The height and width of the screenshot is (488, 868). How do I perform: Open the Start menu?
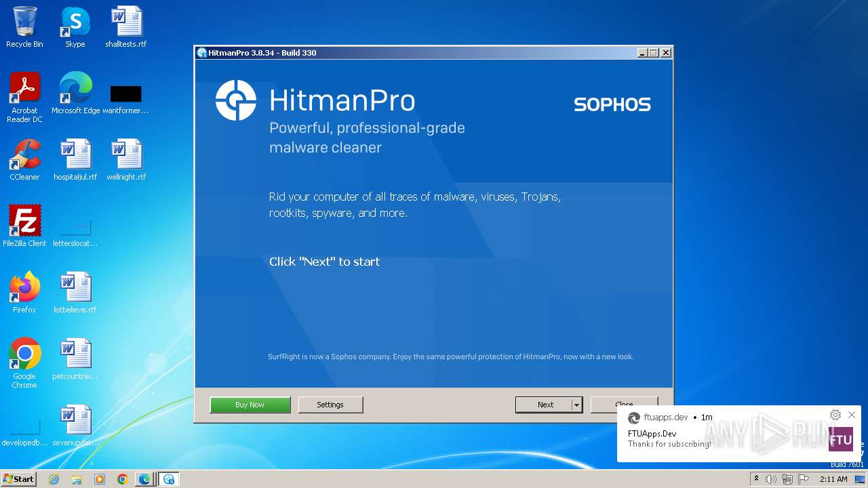pos(18,479)
